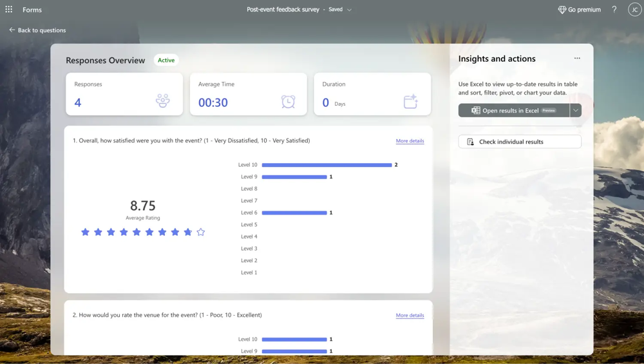Viewport: 644px width, 364px height.
Task: Expand the form title Saved chevron
Action: tap(349, 10)
